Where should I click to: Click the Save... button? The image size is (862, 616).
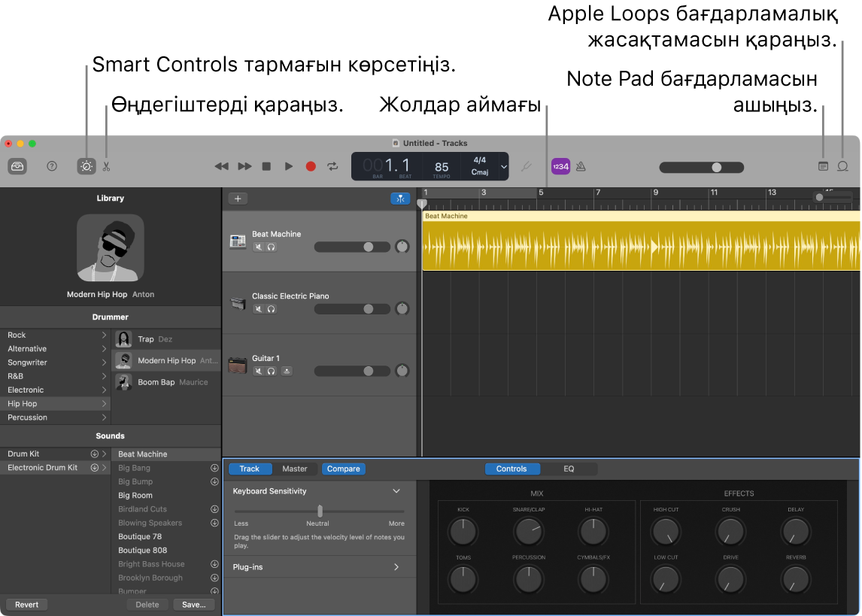[x=193, y=604]
